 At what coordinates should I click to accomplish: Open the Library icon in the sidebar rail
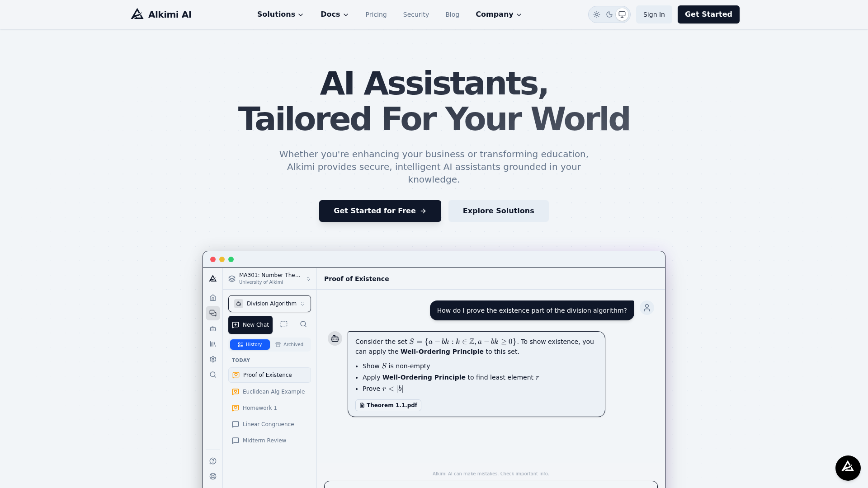pyautogui.click(x=213, y=344)
